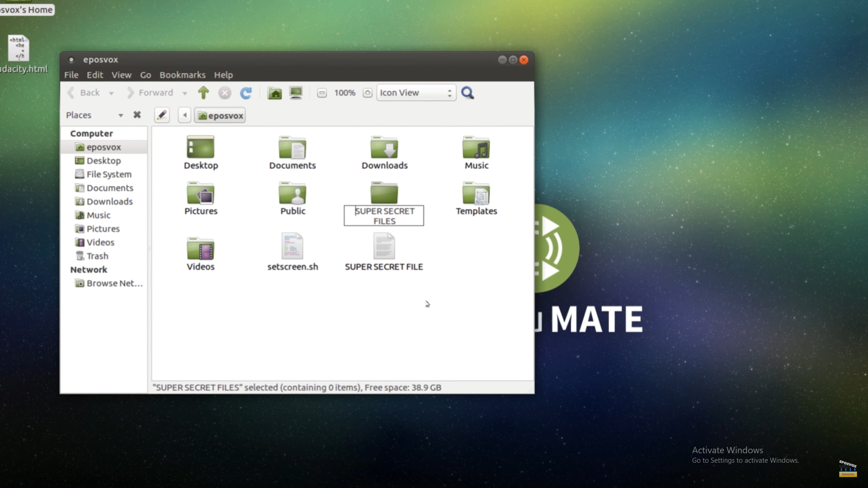
Task: Open the Icon View mode dropdown
Action: click(416, 93)
